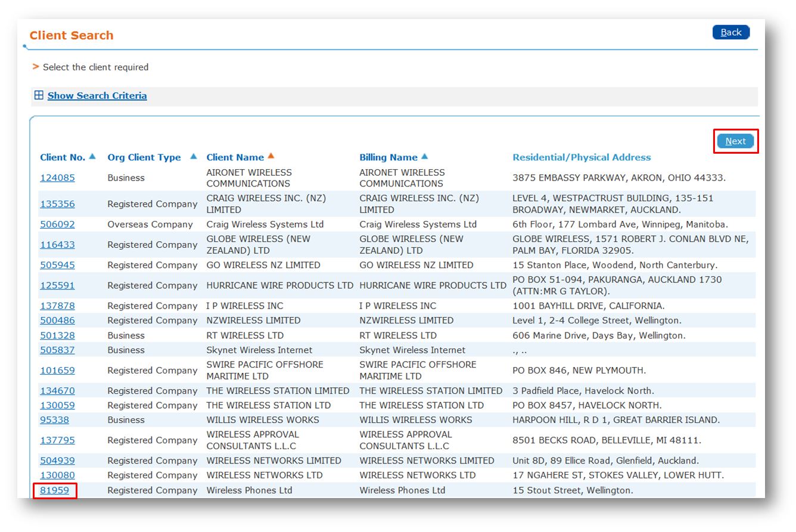Select client name RT WIRELESS LTD
796x532 pixels.
tap(245, 335)
